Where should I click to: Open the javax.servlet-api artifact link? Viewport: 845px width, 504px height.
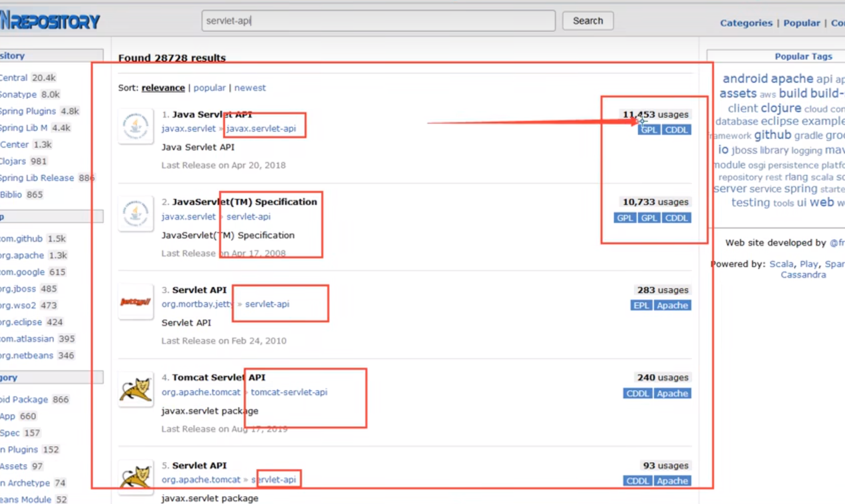(261, 128)
